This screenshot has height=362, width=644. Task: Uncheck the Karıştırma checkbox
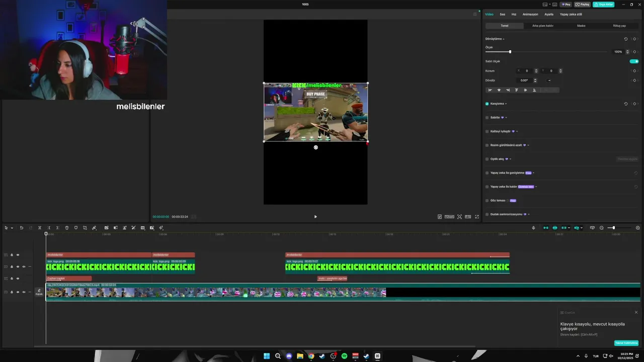coord(487,104)
